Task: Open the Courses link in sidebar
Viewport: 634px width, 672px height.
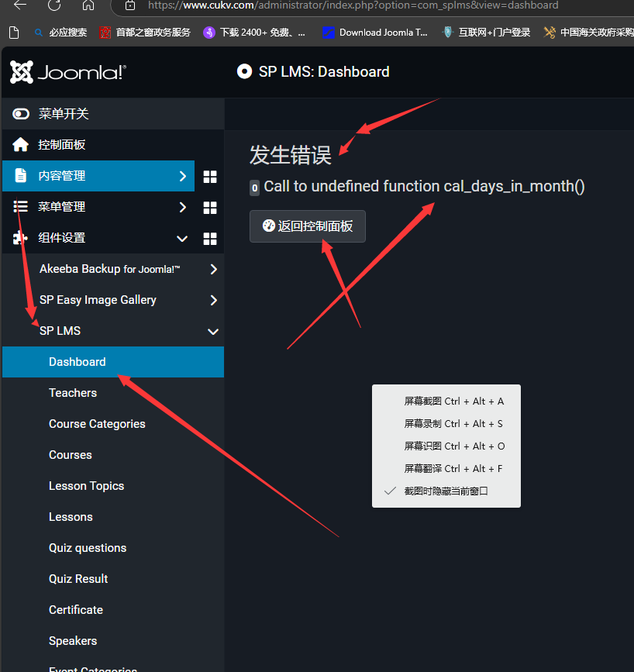Action: [x=71, y=455]
